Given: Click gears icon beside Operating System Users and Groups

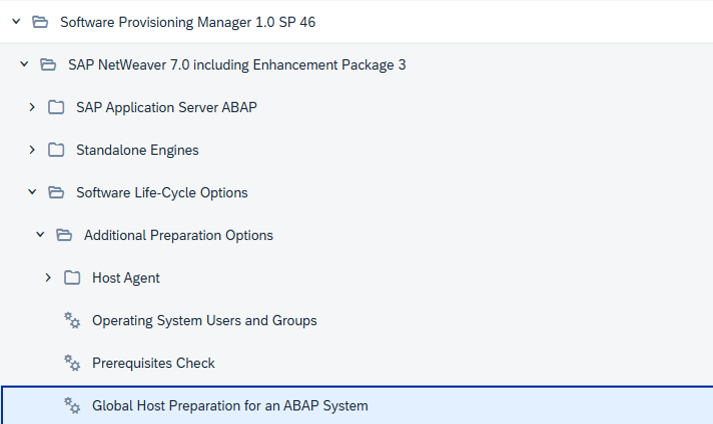Looking at the screenshot, I should tap(72, 320).
